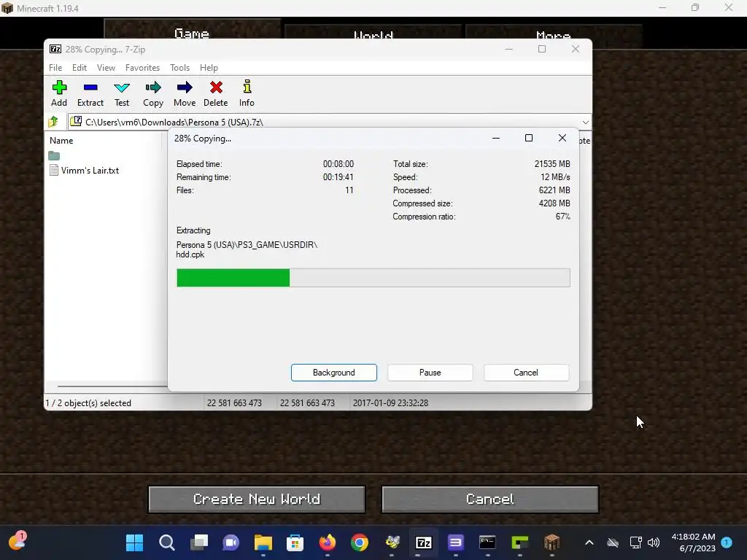The image size is (747, 560).
Task: Select the Vimm's Lair.txt file
Action: [x=85, y=171]
